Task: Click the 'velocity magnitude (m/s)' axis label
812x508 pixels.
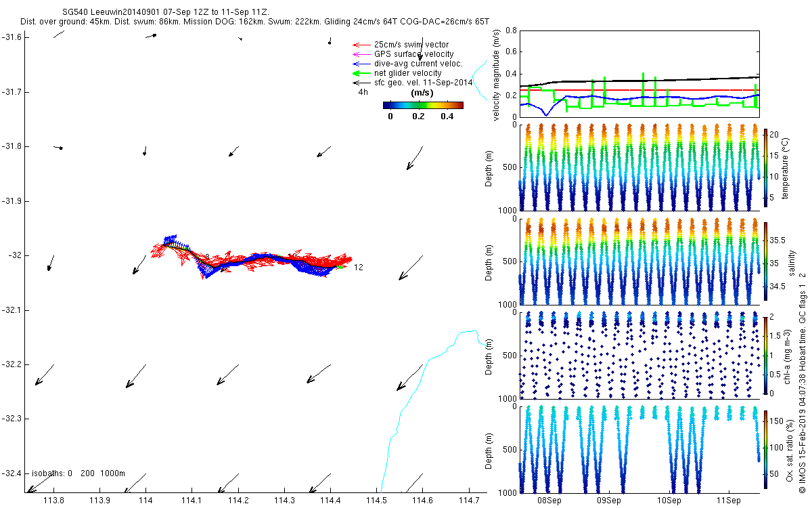Action: 497,75
